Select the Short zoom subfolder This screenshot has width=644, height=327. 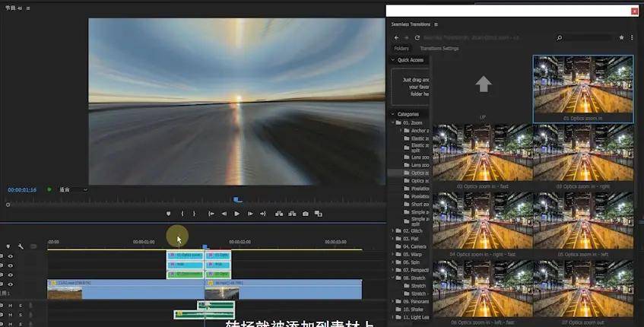416,204
